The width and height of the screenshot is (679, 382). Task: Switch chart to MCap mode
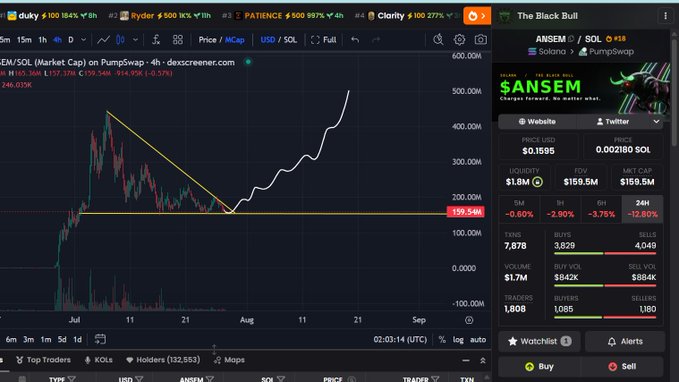pos(235,40)
